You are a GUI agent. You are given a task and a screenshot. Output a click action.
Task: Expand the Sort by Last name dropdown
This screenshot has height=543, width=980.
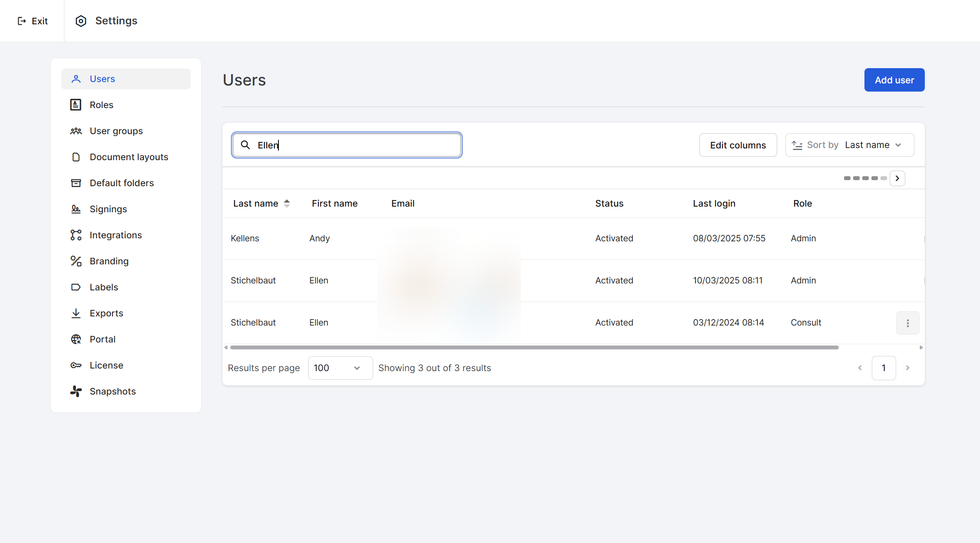(x=849, y=145)
